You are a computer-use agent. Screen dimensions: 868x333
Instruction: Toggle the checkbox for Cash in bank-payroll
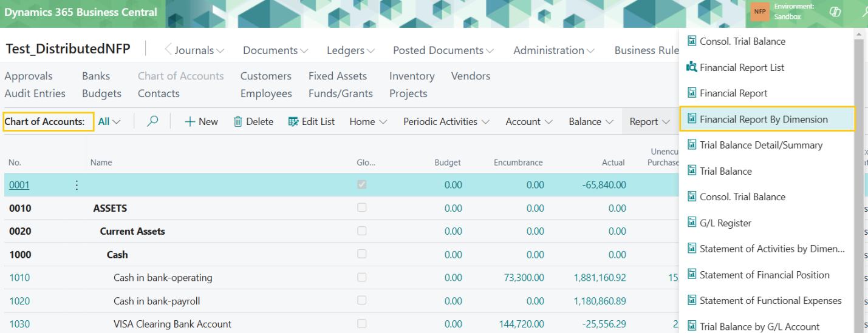pos(362,300)
